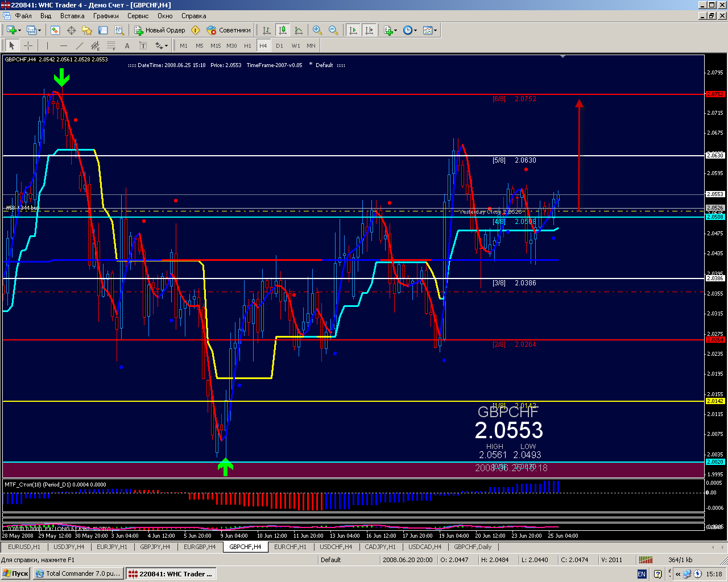
Task: Toggle chart auto scroll
Action: coord(353,30)
